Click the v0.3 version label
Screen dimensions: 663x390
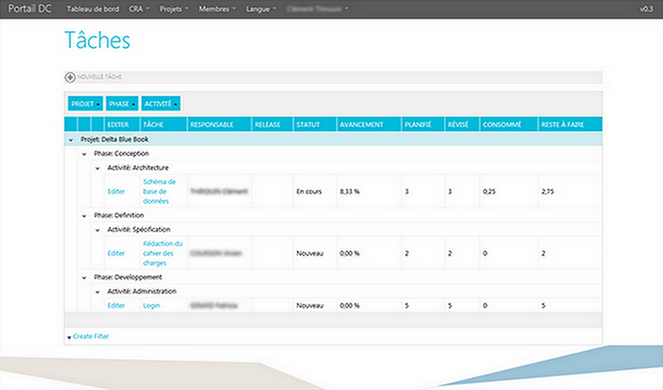[x=646, y=9]
